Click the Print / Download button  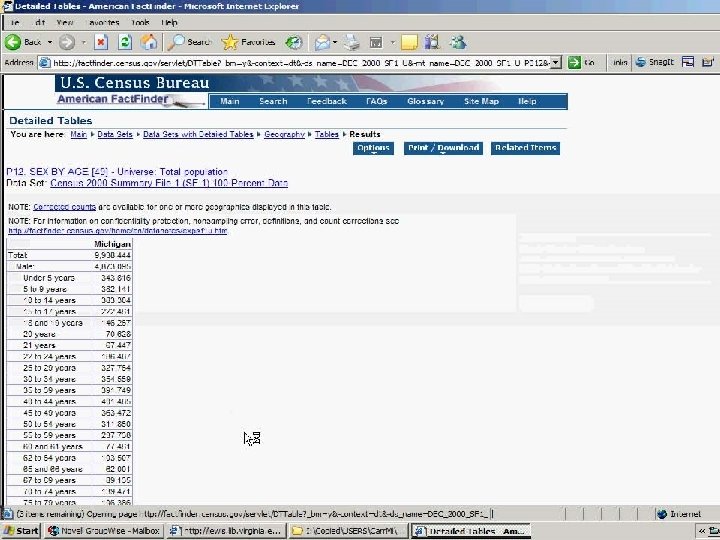pos(443,148)
